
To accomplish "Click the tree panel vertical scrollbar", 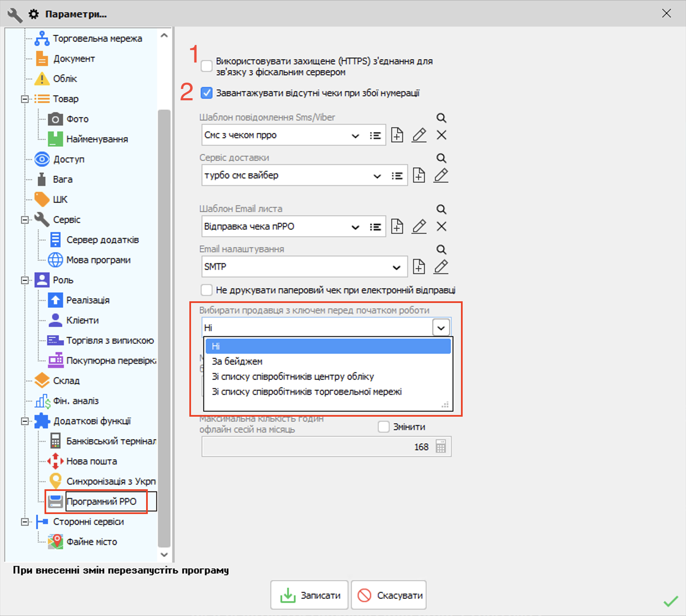I will click(164, 327).
